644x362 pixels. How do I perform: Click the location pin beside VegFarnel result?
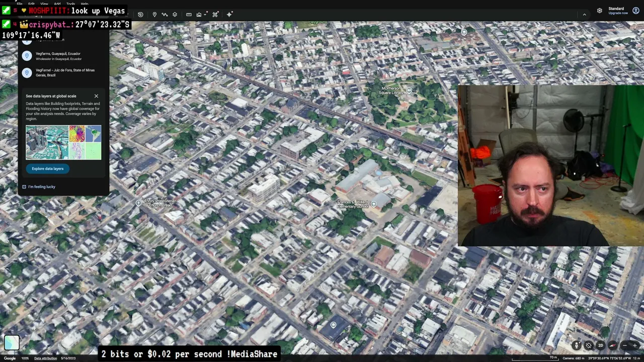[27, 72]
